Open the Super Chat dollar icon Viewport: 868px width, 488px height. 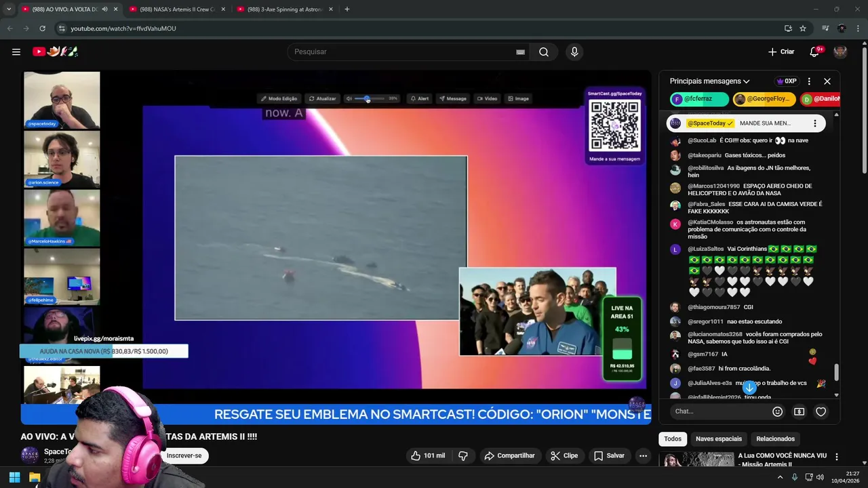pyautogui.click(x=800, y=411)
